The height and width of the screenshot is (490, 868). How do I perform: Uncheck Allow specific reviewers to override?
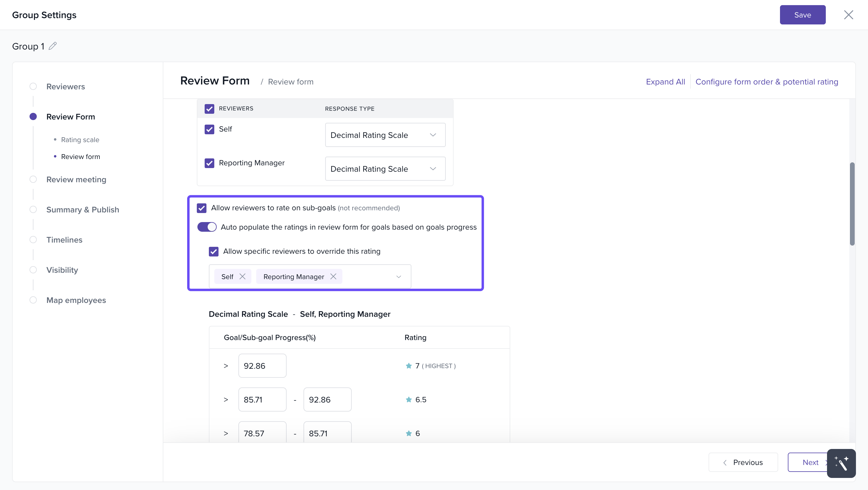tap(214, 252)
